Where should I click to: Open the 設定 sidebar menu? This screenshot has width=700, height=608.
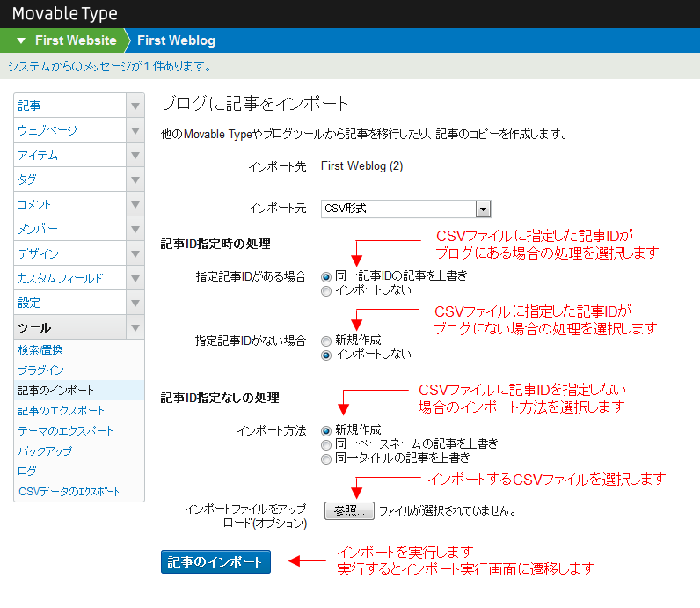(70, 303)
